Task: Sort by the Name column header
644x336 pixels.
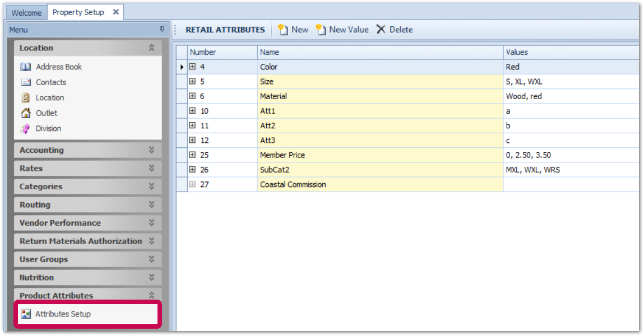Action: coord(380,52)
